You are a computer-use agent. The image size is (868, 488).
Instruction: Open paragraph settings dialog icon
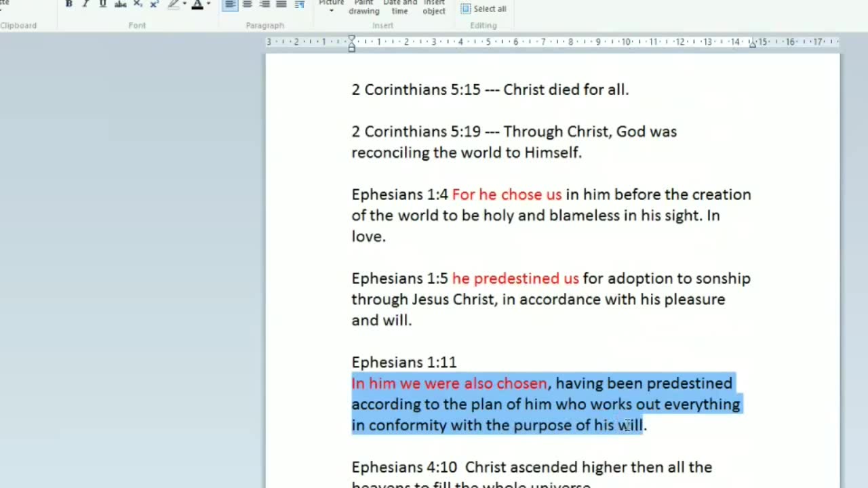(x=299, y=4)
